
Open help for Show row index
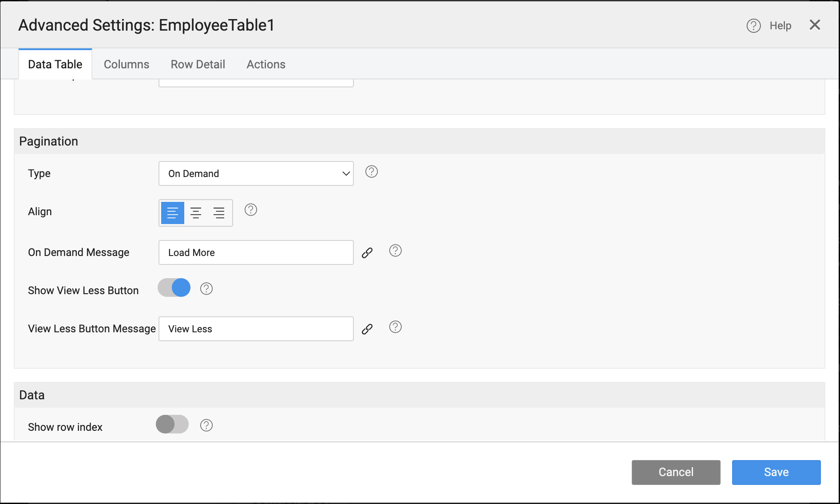[206, 425]
